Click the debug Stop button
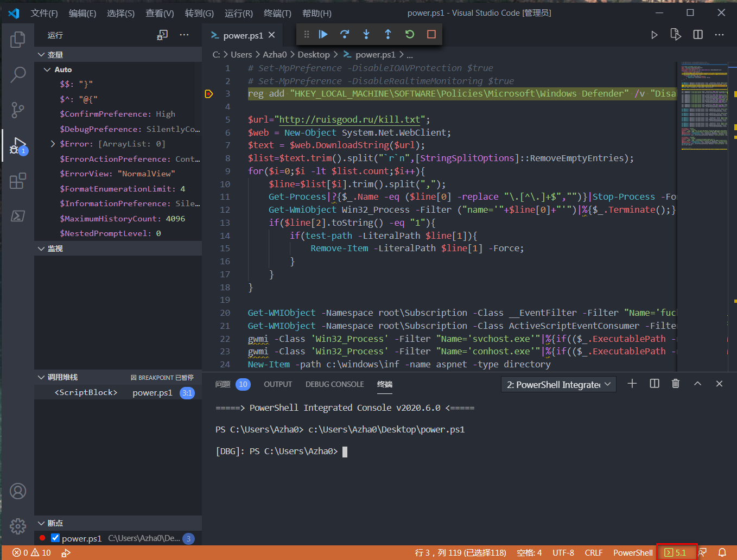The height and width of the screenshot is (560, 737). [431, 34]
